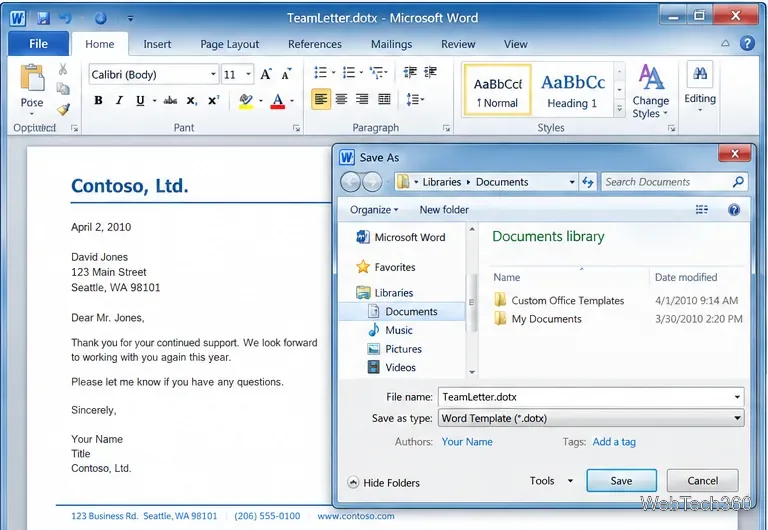This screenshot has height=530, width=768.
Task: Click the Copy icon in Clipboard group
Action: [63, 89]
